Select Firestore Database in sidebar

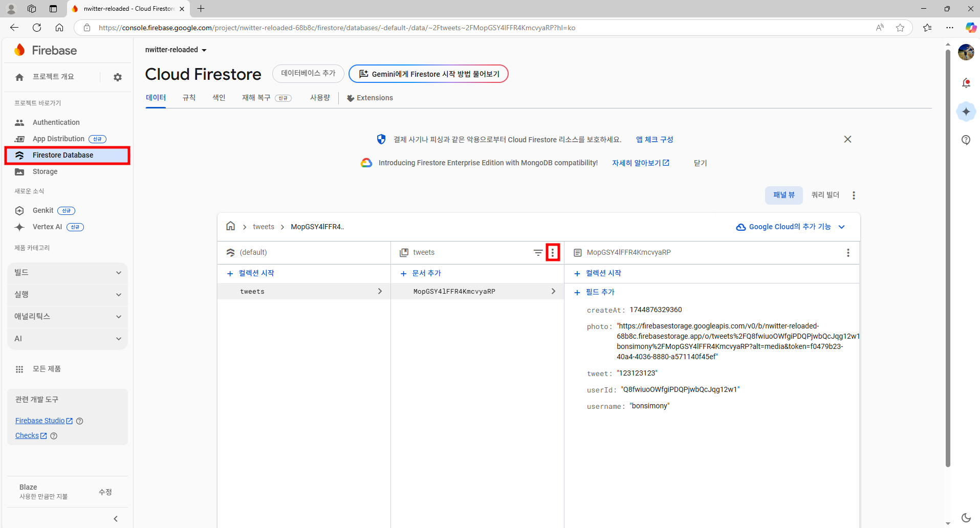(67, 155)
